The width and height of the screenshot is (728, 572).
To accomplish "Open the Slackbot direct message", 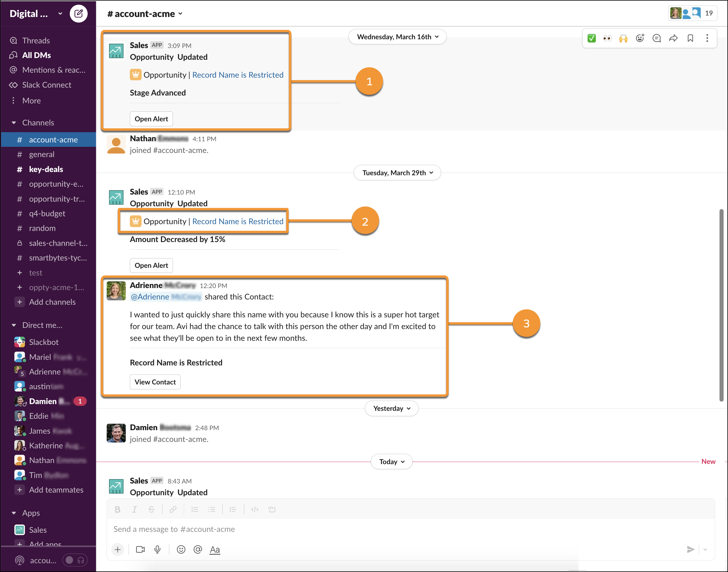I will point(48,342).
